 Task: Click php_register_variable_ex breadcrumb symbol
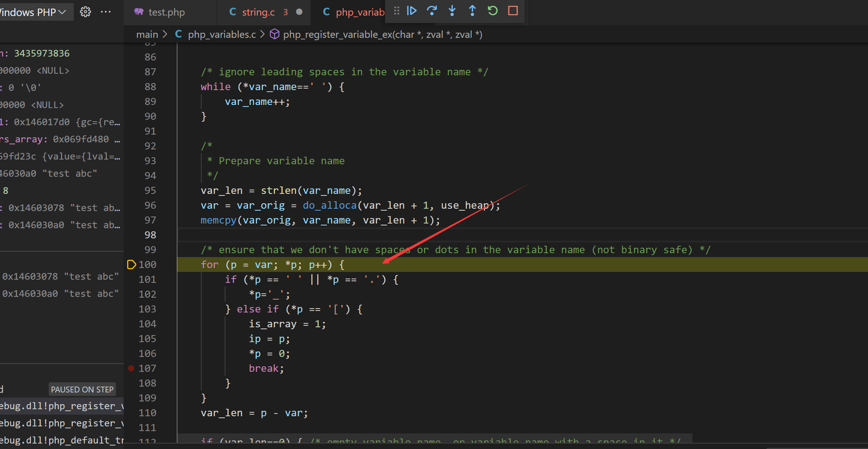coord(382,35)
